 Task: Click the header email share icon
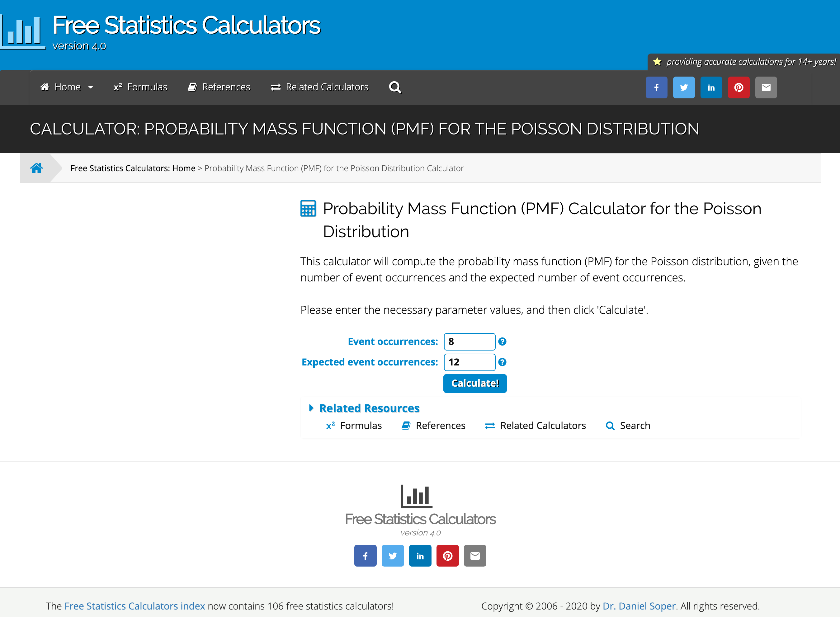click(x=766, y=87)
